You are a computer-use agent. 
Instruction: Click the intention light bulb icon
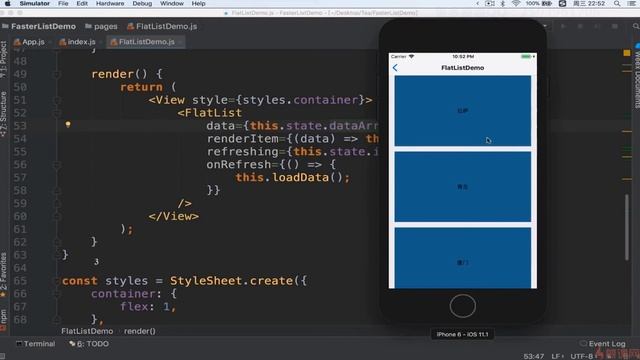click(68, 124)
